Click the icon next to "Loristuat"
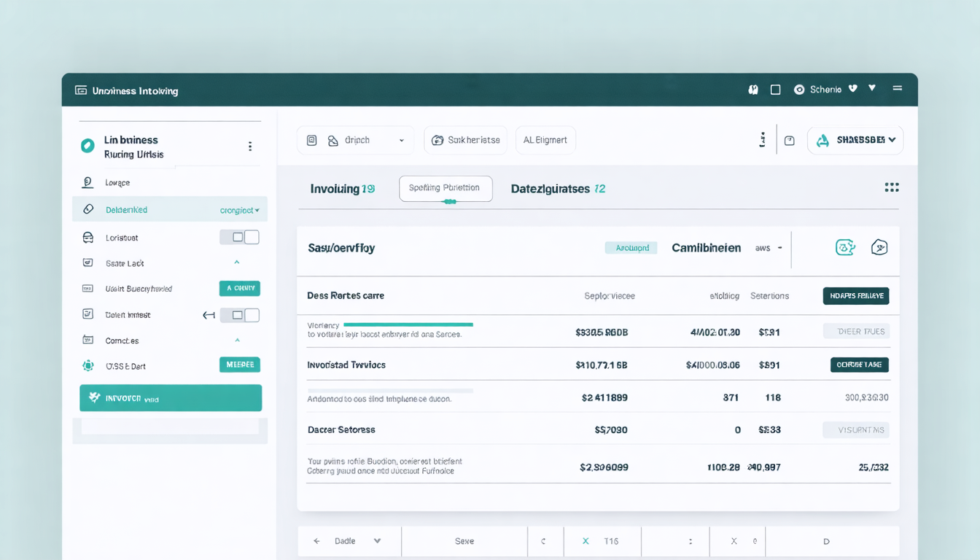 88,237
